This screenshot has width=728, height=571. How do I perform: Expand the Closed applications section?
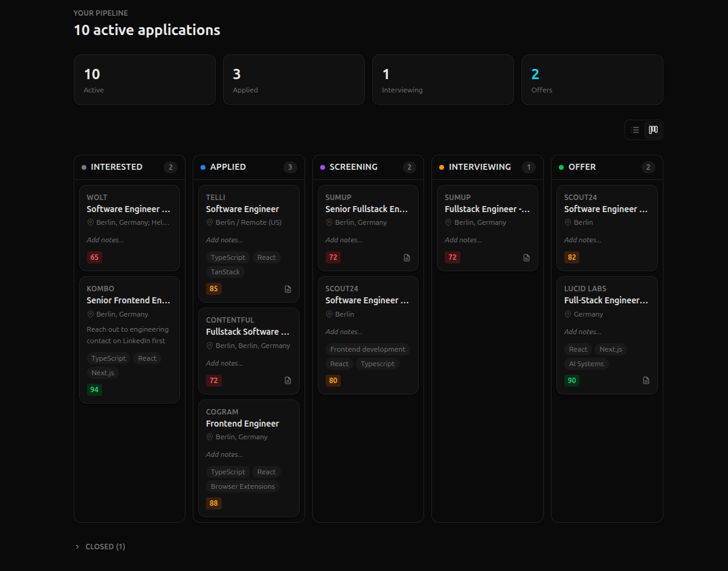click(x=100, y=546)
